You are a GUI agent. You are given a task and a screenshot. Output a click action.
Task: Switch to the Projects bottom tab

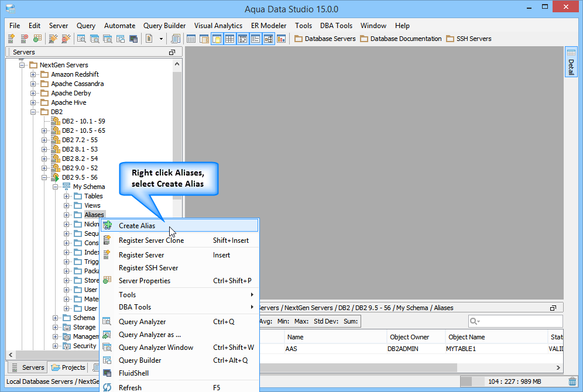pos(68,367)
